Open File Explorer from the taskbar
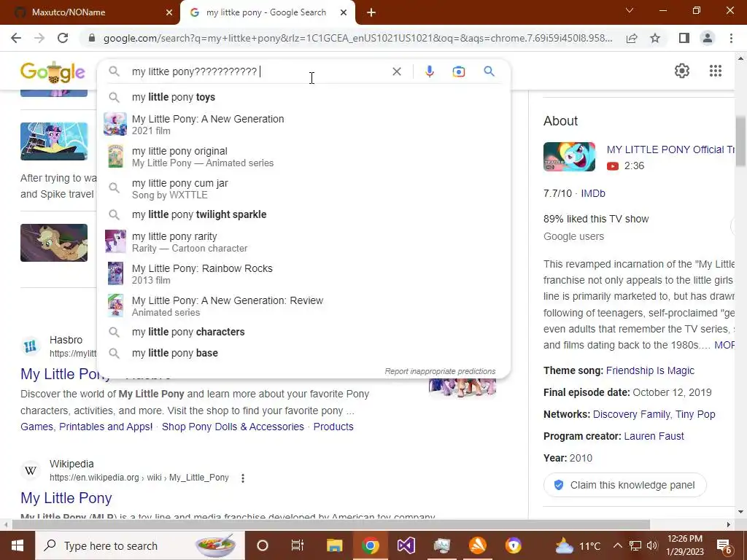This screenshot has height=560, width=747. click(334, 545)
